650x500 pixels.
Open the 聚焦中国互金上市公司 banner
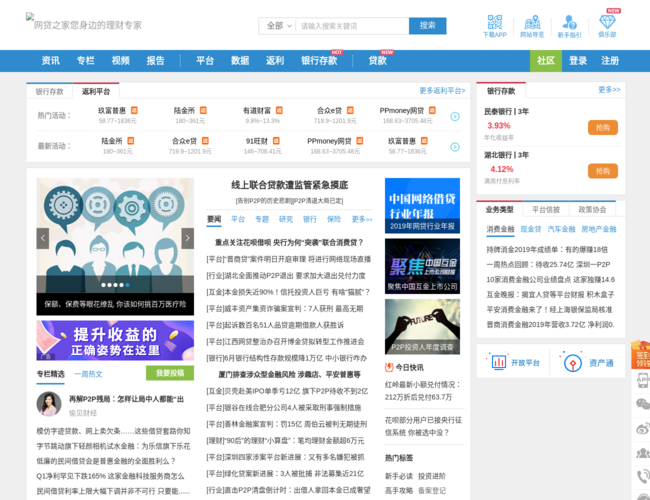point(422,266)
